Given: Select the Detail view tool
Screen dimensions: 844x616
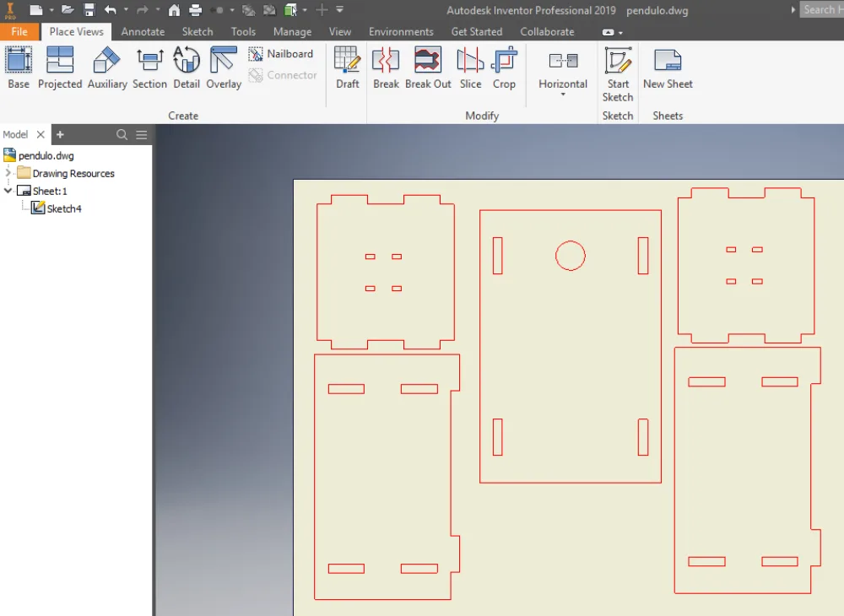Looking at the screenshot, I should [187, 68].
